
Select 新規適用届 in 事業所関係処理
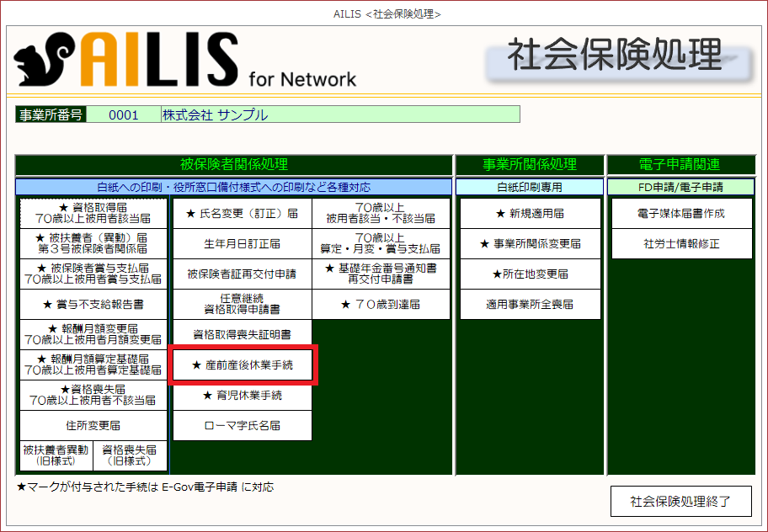tap(530, 214)
